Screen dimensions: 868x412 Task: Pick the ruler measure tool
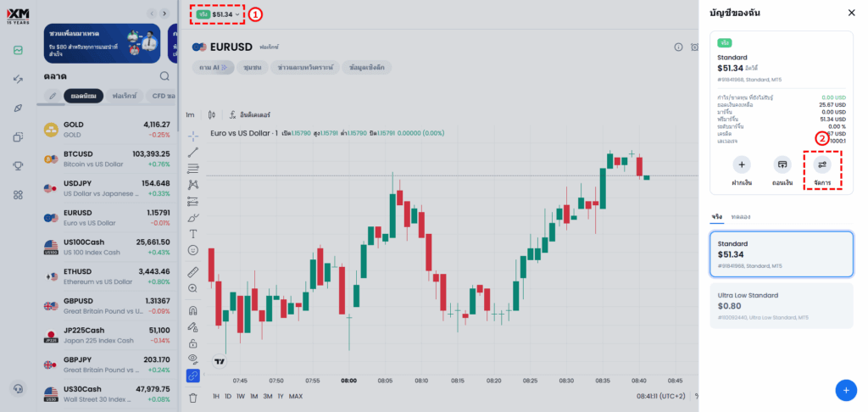tap(193, 272)
